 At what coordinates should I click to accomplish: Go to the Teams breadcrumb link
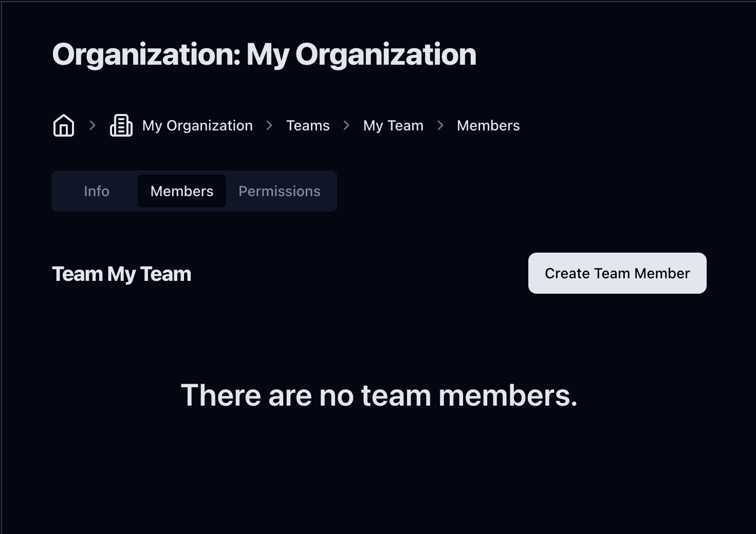308,125
